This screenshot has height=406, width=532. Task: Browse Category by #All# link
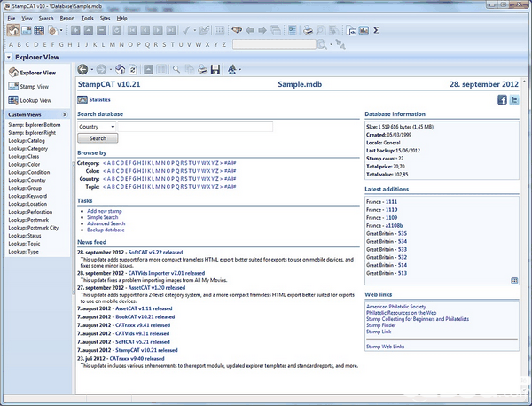230,163
